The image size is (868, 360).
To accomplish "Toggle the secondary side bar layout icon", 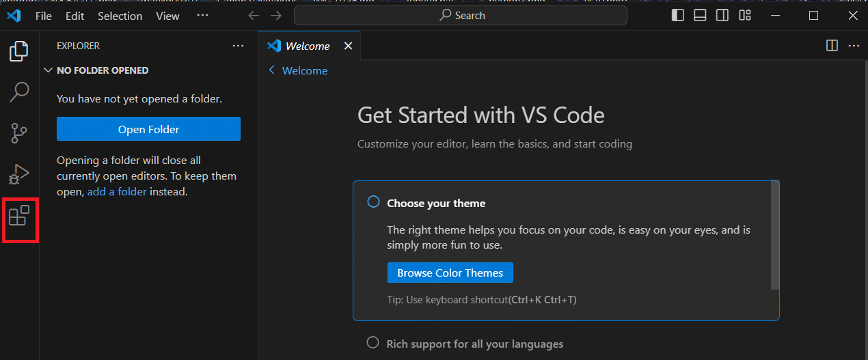I will click(722, 15).
